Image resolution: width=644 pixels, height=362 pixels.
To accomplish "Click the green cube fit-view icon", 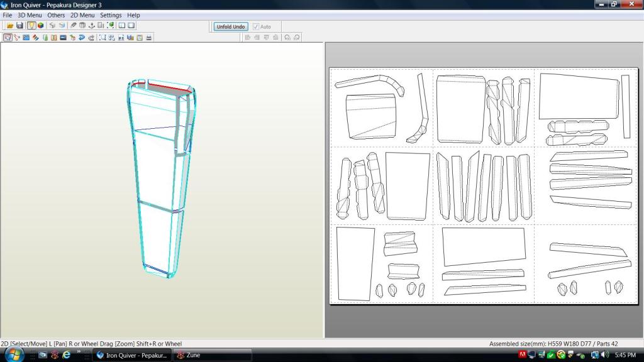I will pyautogui.click(x=110, y=25).
